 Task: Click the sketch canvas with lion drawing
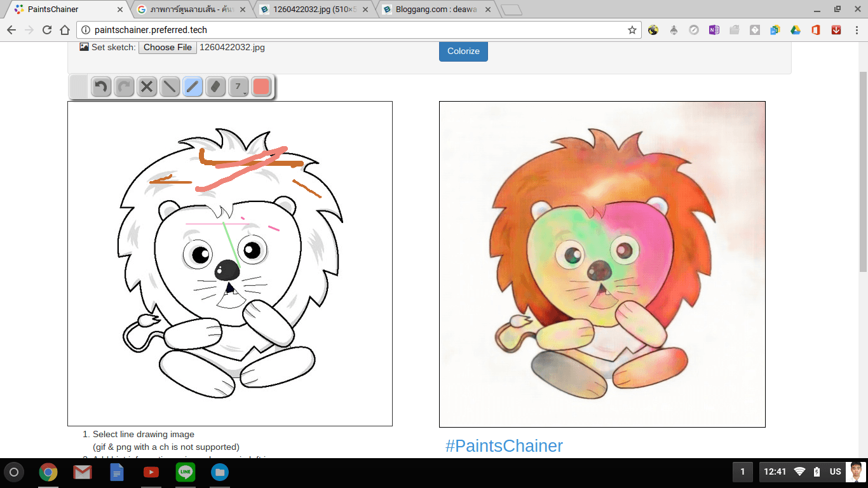coord(230,264)
